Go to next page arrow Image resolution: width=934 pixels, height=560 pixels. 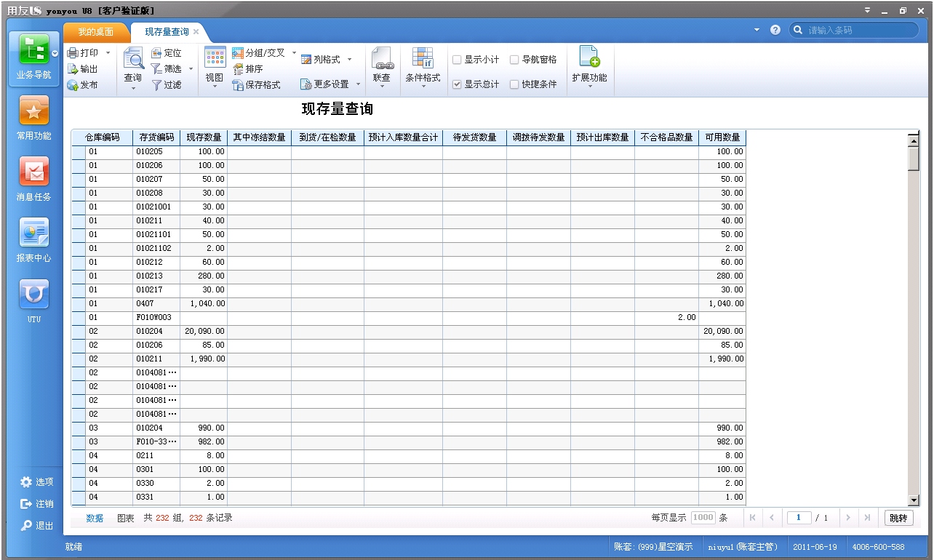coord(847,518)
